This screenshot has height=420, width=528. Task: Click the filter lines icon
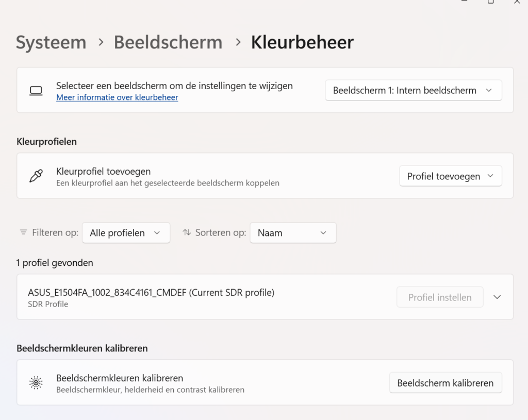click(23, 232)
